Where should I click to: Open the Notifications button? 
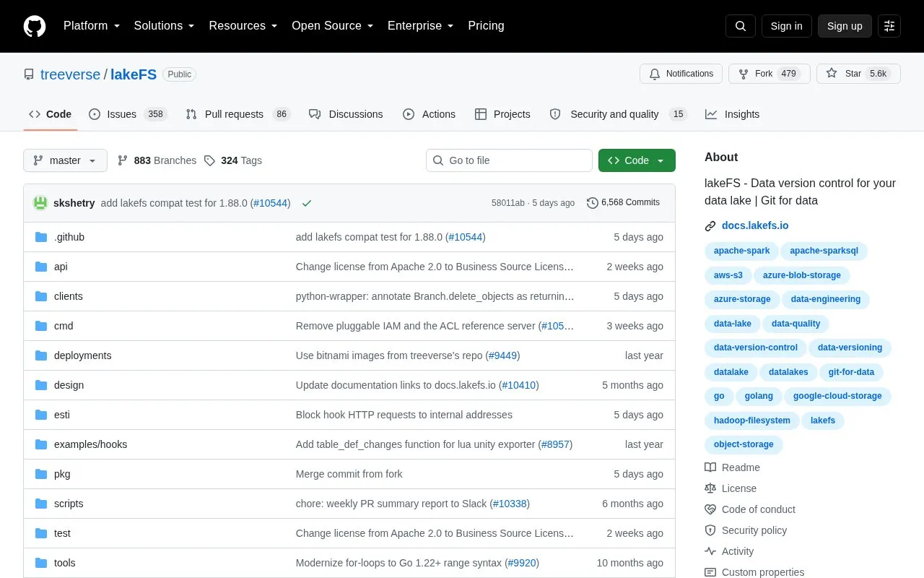point(681,74)
